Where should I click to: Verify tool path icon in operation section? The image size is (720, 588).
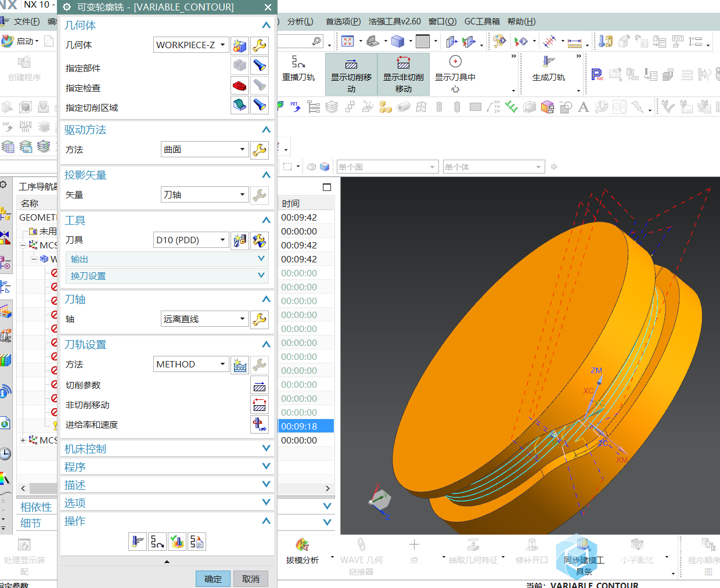tap(177, 542)
